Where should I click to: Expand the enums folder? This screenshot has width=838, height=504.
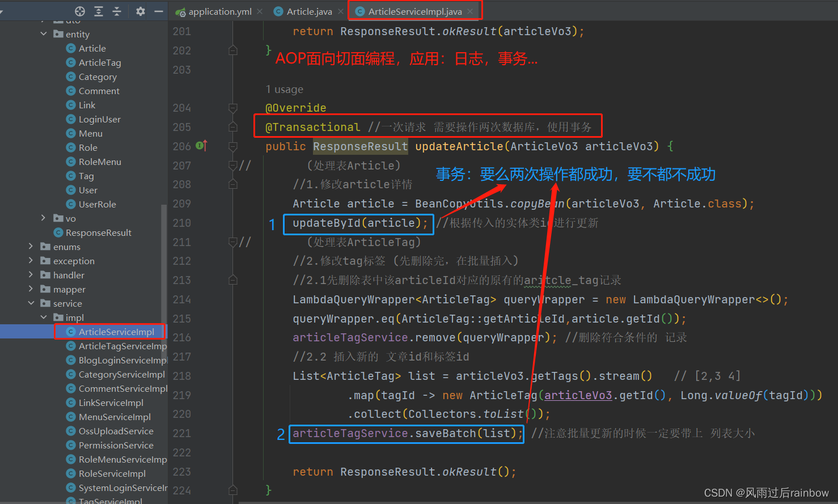point(31,247)
